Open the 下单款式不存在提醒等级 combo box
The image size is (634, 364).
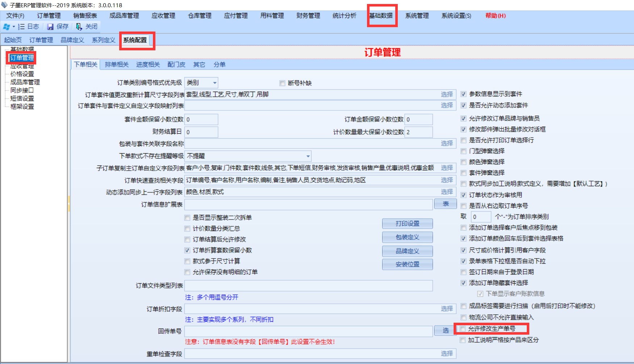[x=308, y=156]
